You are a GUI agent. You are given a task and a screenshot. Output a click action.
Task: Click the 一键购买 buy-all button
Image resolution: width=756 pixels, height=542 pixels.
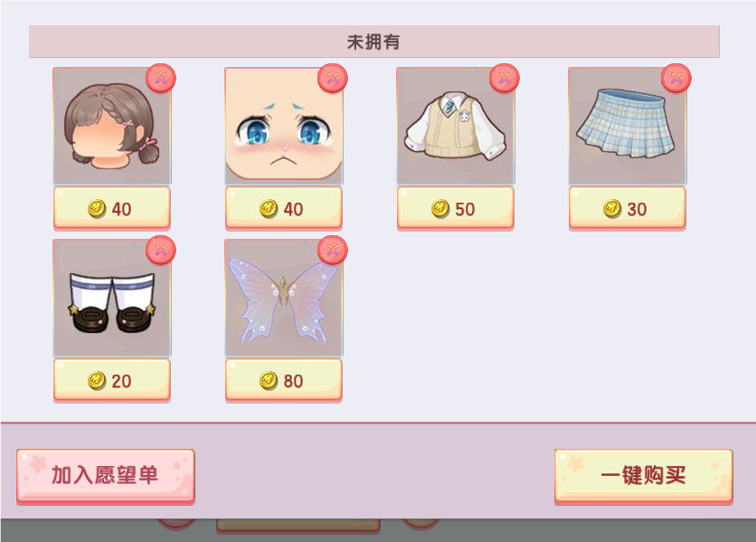click(644, 476)
